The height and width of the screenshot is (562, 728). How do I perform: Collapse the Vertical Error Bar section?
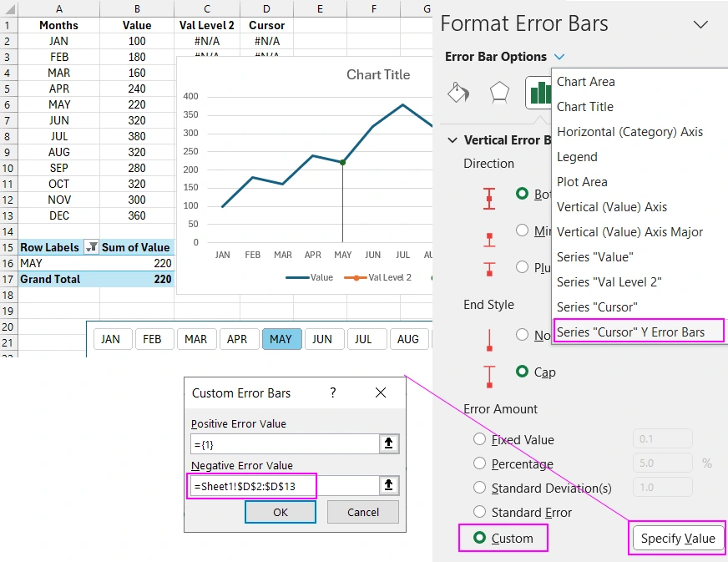[452, 140]
